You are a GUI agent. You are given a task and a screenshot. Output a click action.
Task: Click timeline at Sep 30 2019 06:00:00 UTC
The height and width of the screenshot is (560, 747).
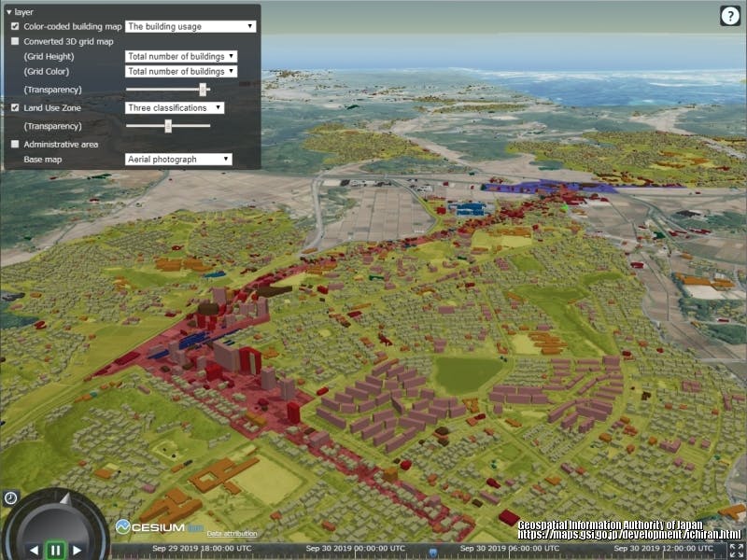point(509,549)
